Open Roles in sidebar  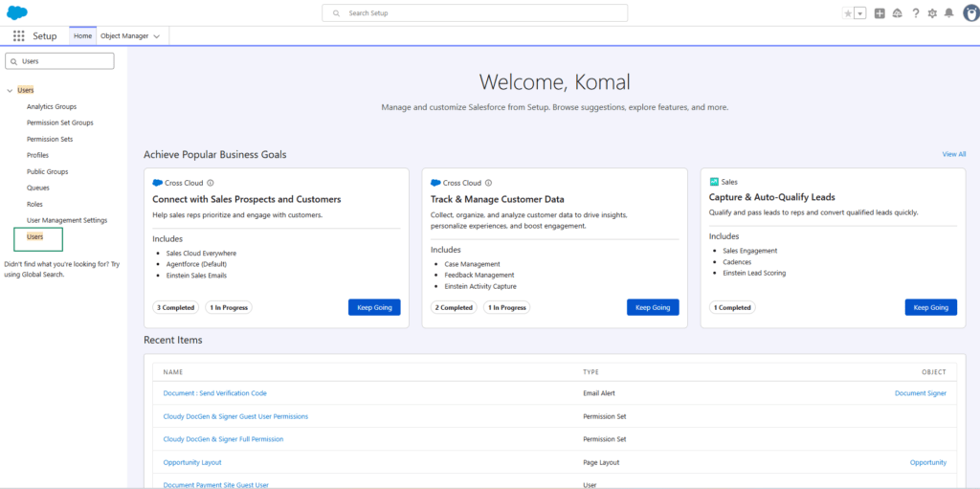point(34,205)
